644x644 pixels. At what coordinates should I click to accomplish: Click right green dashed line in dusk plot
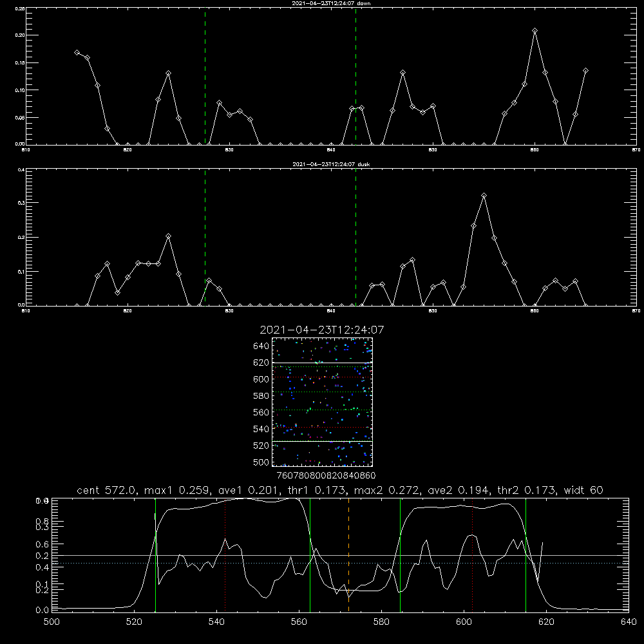(x=355, y=237)
